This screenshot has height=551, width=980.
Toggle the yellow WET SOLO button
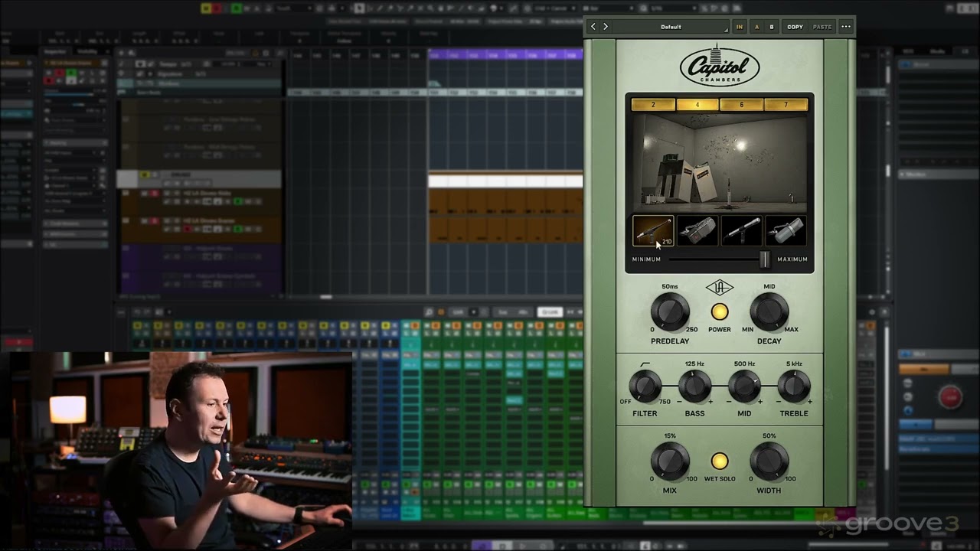(720, 461)
